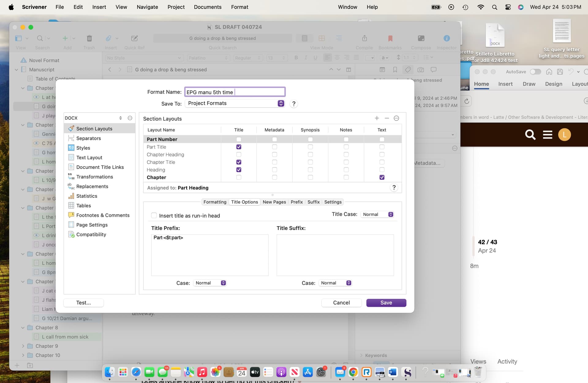Screen dimensions: 588x383
Task: Click Title Suffix text box
Action: (335, 255)
